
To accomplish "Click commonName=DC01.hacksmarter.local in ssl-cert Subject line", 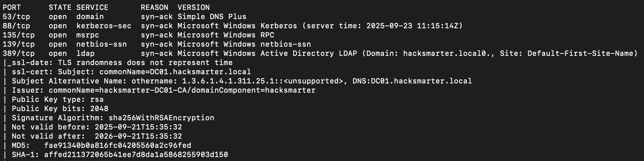I will [x=175, y=72].
